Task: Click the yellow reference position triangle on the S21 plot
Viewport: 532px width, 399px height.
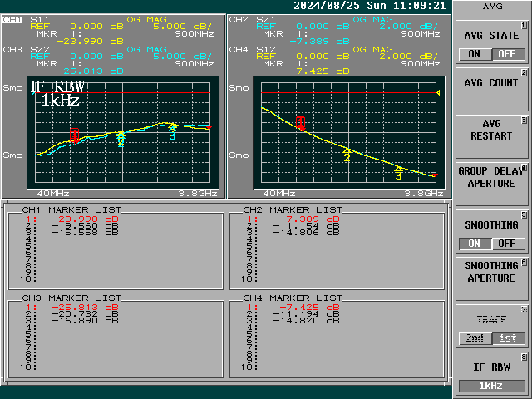Action: coord(437,93)
